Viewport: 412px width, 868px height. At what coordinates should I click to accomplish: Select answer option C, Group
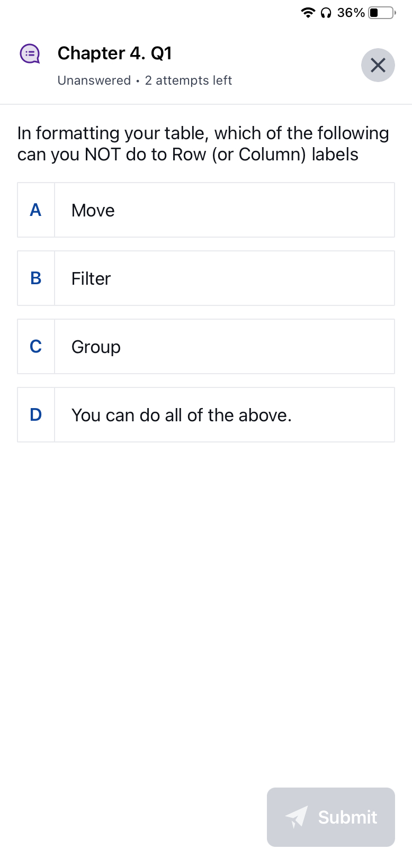pyautogui.click(x=205, y=346)
